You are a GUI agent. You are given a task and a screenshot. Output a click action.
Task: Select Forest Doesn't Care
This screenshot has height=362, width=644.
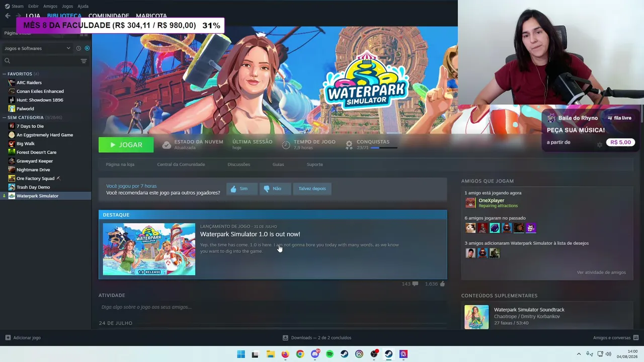[x=36, y=152]
